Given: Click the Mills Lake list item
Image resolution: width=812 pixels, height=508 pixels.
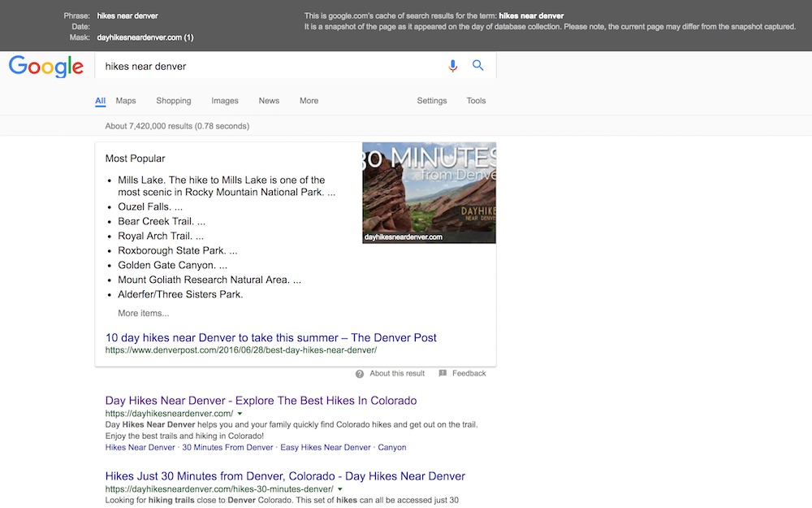Looking at the screenshot, I should pos(227,186).
